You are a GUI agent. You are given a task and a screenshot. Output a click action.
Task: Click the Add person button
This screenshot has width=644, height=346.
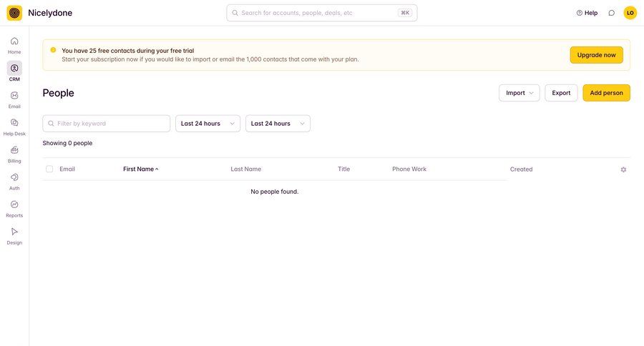606,93
